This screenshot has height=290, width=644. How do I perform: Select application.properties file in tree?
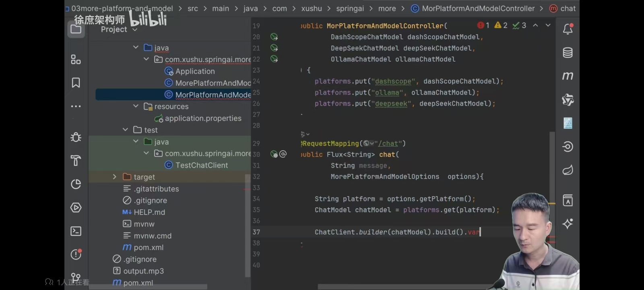[203, 118]
